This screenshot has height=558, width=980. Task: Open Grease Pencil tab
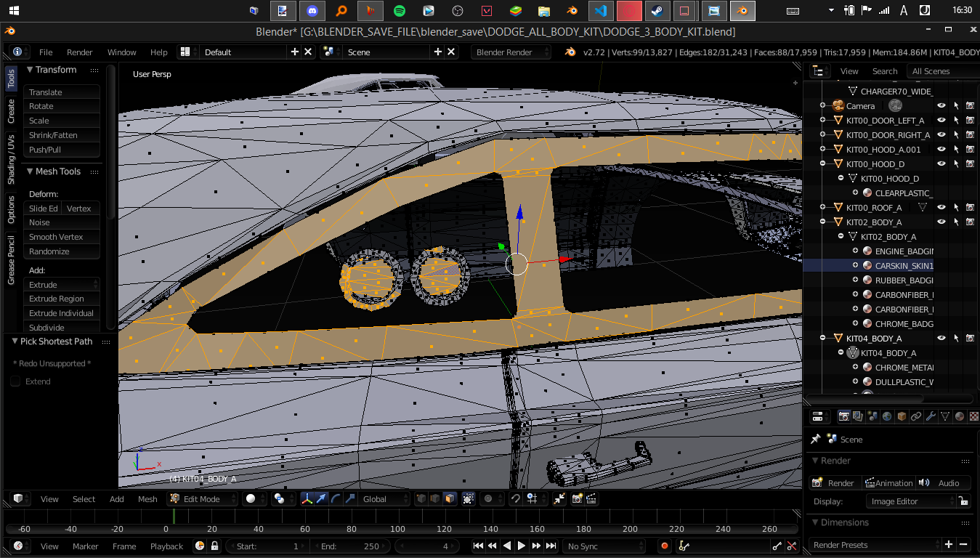11,259
